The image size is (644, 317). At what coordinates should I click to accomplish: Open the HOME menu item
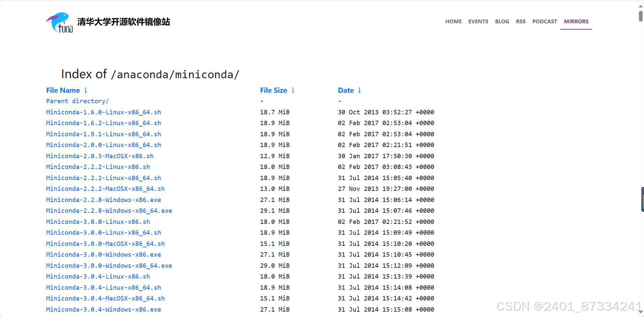(x=453, y=21)
